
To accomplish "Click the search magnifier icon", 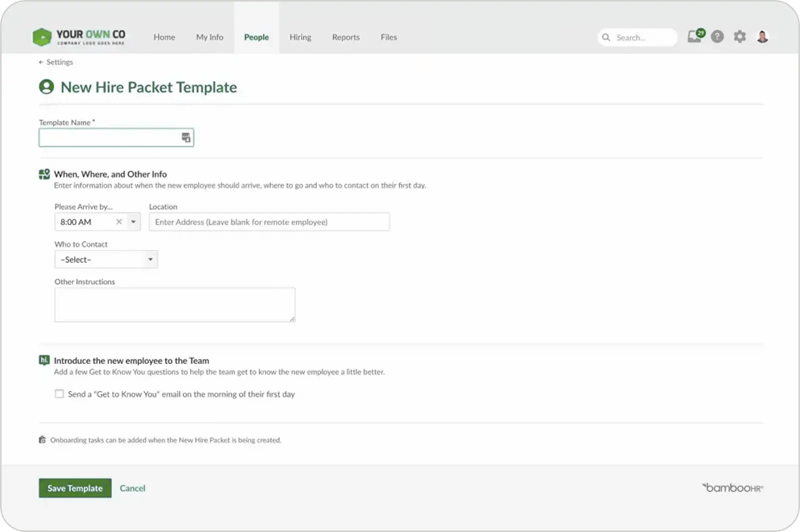I will [x=606, y=37].
